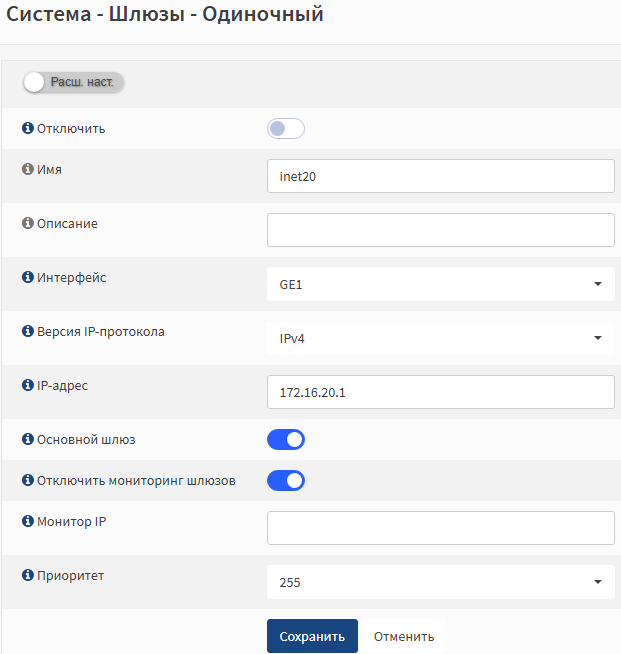
Task: Disable Отключить мониторинг шлюзов switch
Action: click(286, 480)
